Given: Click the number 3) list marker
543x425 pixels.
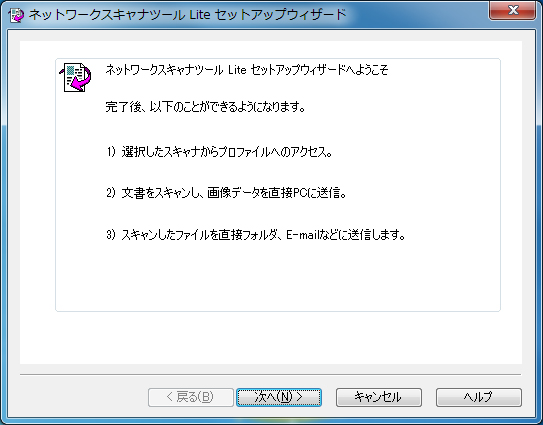Looking at the screenshot, I should (111, 235).
